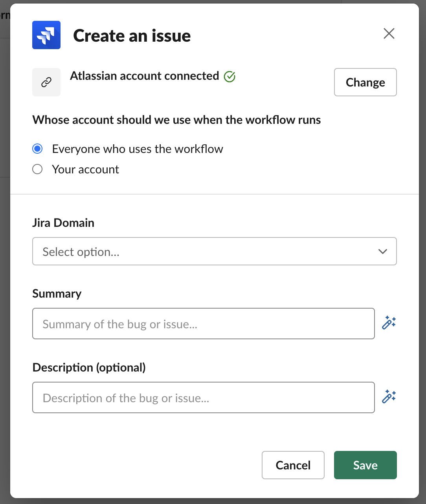Viewport: 426px width, 504px height.
Task: Click the Jira Domain label
Action: point(63,223)
